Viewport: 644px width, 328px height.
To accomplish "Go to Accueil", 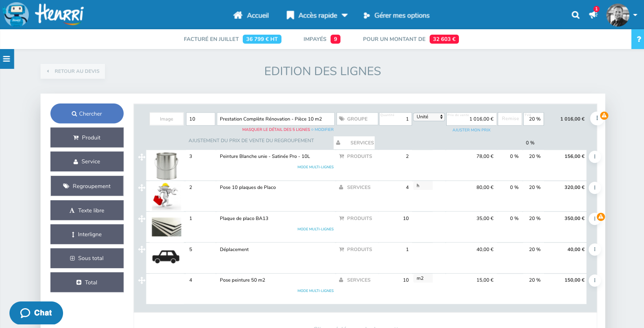I will (251, 15).
